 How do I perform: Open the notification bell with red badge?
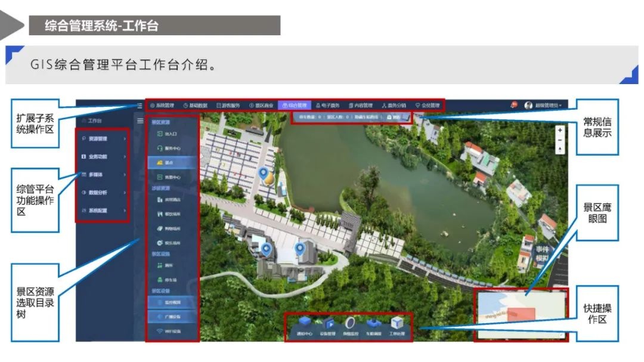[x=514, y=105]
